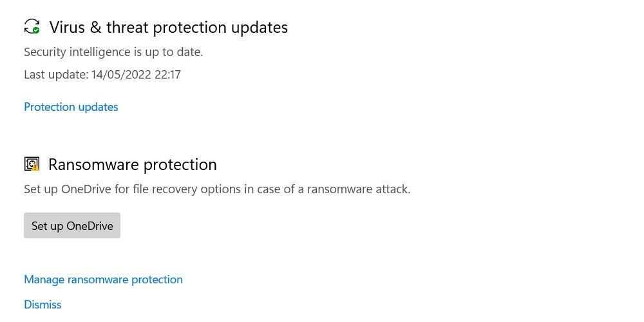Click the Ransomware protection heading
Image resolution: width=644 pixels, height=322 pixels.
coord(132,165)
